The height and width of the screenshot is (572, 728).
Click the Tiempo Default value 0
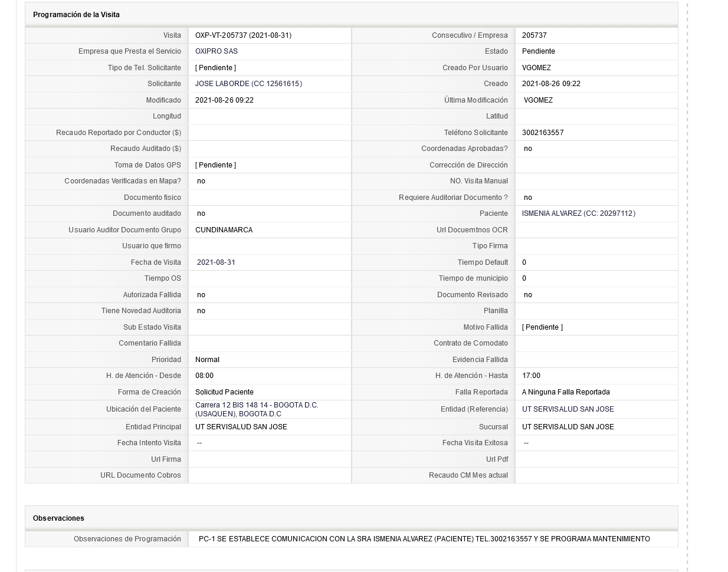coord(524,262)
